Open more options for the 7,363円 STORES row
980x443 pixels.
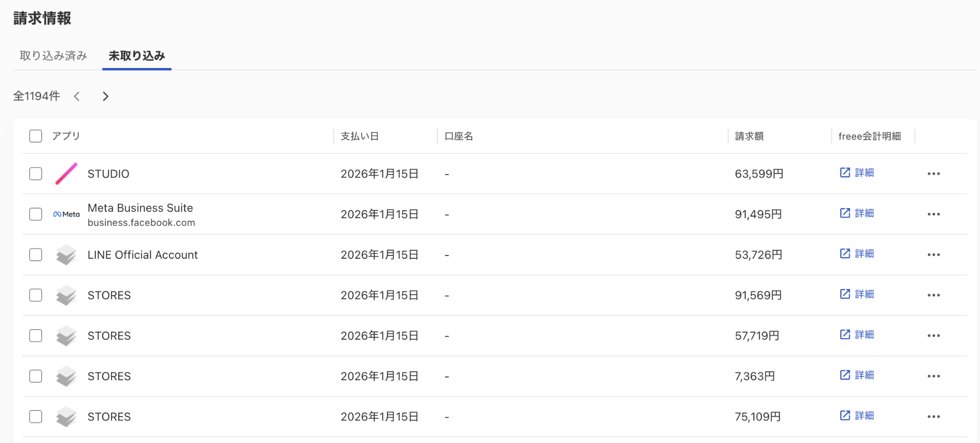point(933,377)
